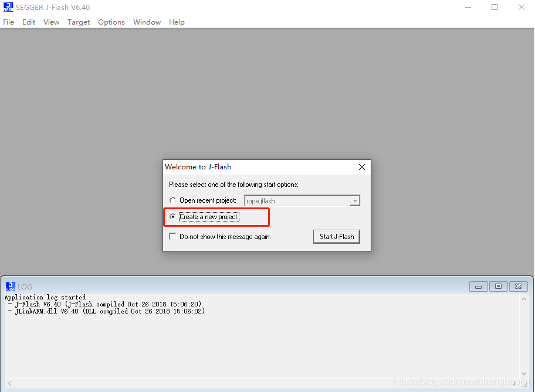Click the 'Application log started' log line
Viewport: 535px width, 392px height.
click(x=45, y=297)
